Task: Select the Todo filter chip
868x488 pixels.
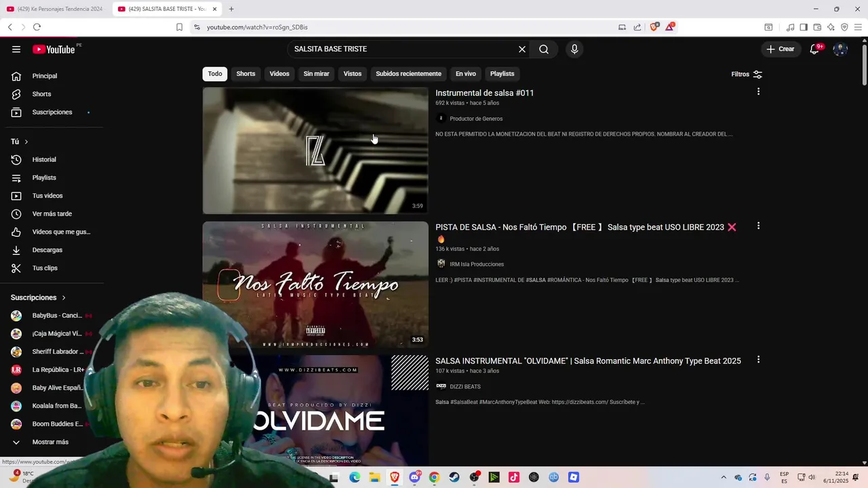Action: point(215,73)
